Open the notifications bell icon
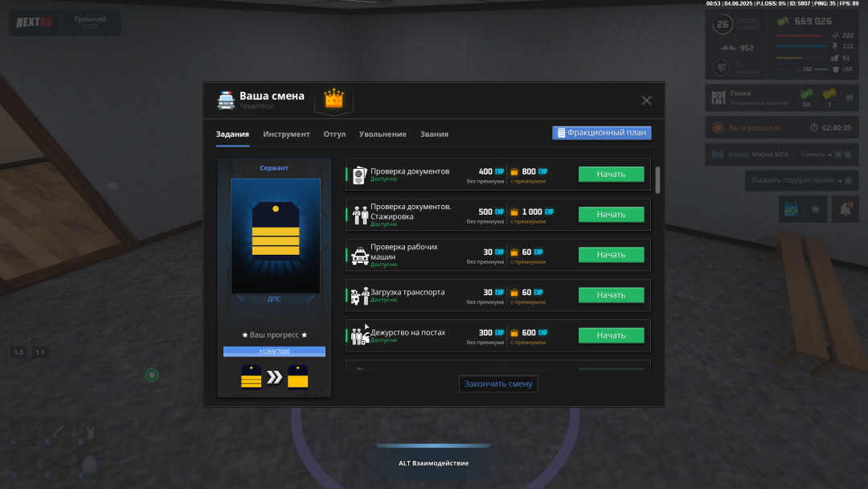Viewport: 868px width, 489px height. [845, 209]
